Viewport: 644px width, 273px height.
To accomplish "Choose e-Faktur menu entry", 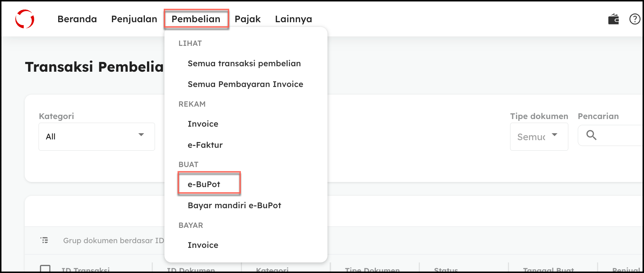I will (205, 145).
